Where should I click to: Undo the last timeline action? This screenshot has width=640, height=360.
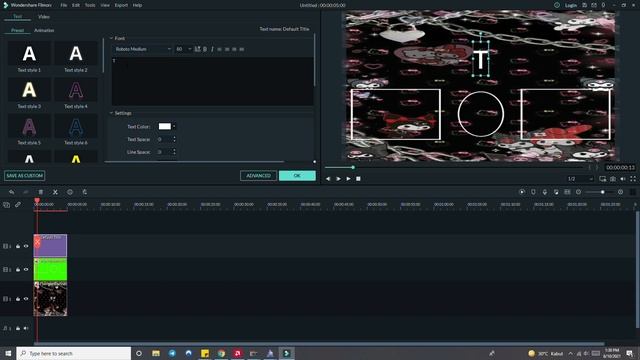[11, 192]
